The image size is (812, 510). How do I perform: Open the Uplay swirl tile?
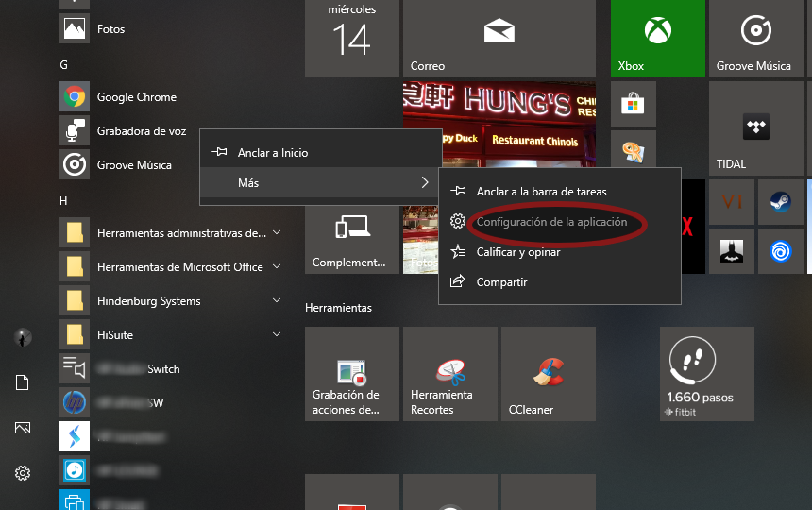pos(780,251)
